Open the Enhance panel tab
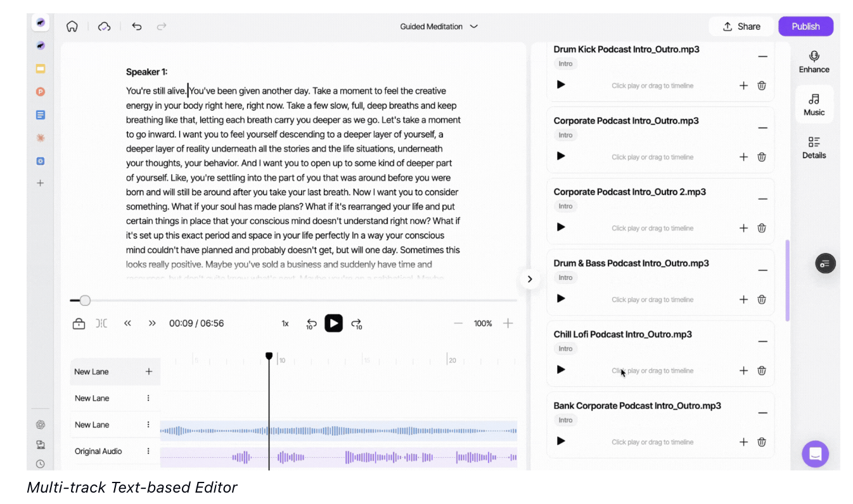Image resolution: width=853 pixels, height=504 pixels. click(814, 61)
